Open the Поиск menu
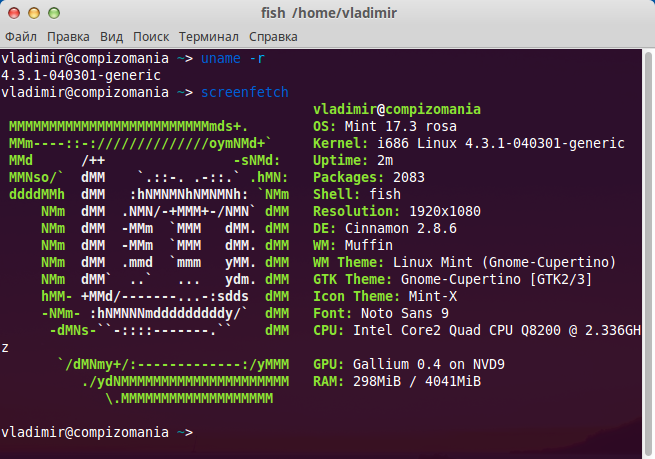Image resolution: width=655 pixels, height=459 pixels. coord(151,37)
